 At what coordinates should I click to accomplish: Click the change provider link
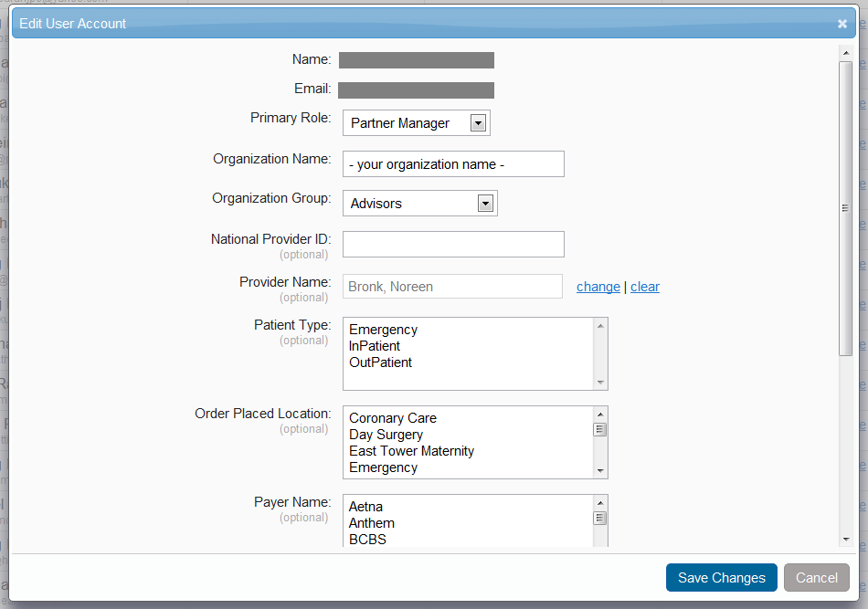coord(598,287)
